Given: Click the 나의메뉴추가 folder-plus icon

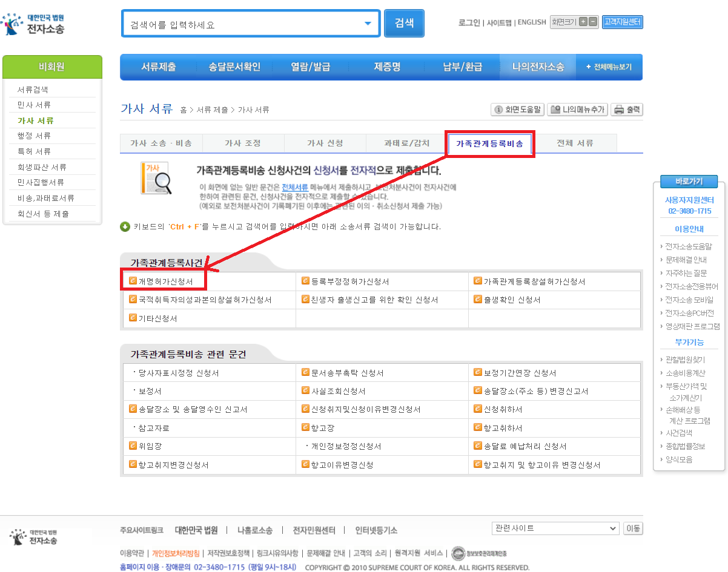Looking at the screenshot, I should click(555, 109).
